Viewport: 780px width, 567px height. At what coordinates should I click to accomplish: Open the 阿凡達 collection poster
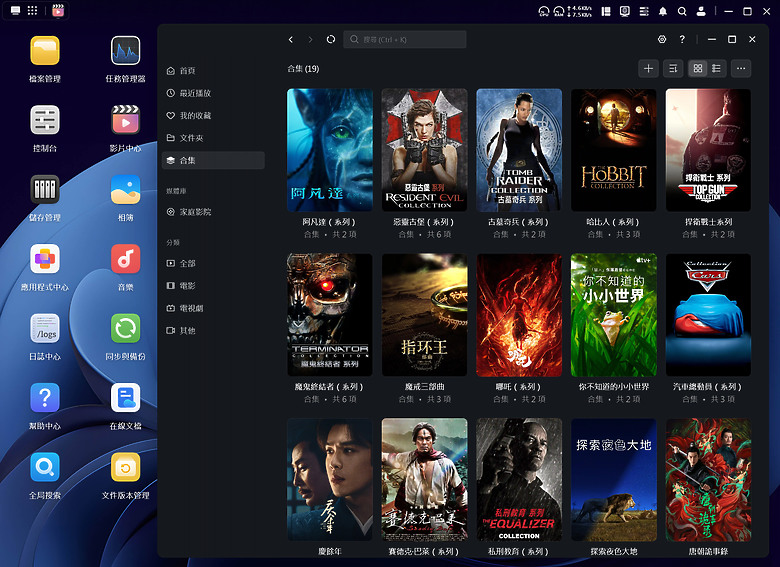(x=329, y=150)
